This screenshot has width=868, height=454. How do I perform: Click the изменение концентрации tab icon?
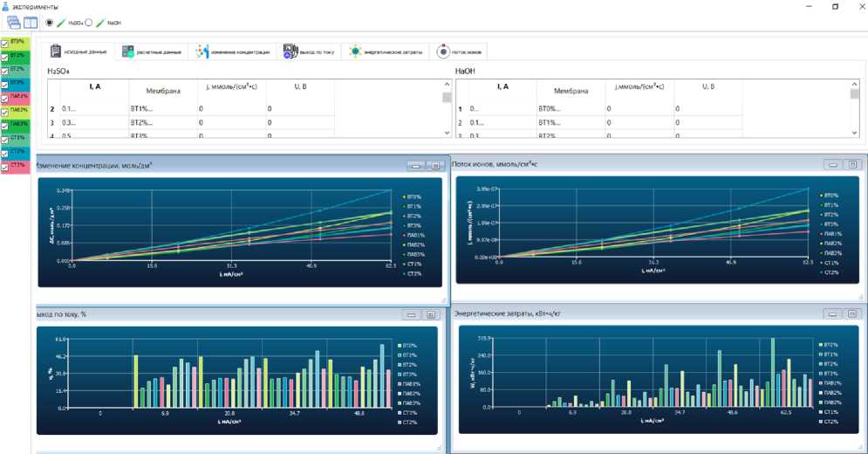pos(202,52)
